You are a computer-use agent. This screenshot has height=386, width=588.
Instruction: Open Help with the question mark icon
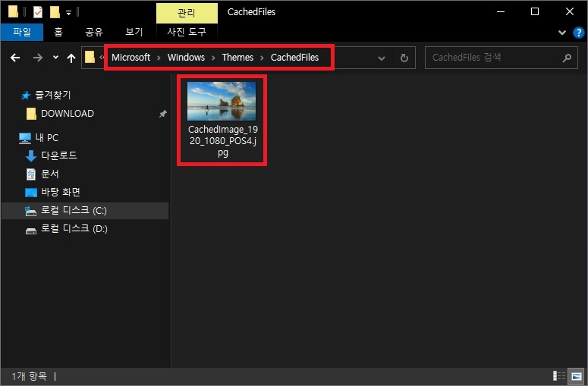coord(579,33)
